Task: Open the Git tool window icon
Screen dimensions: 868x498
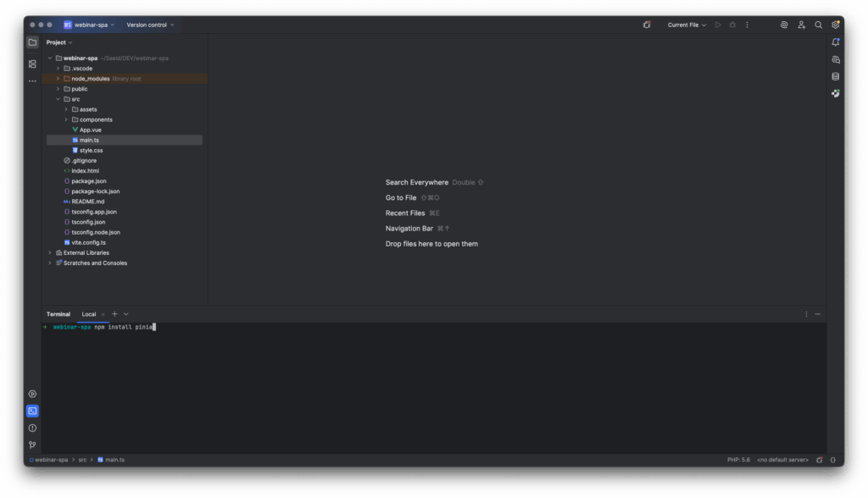Action: pos(32,445)
